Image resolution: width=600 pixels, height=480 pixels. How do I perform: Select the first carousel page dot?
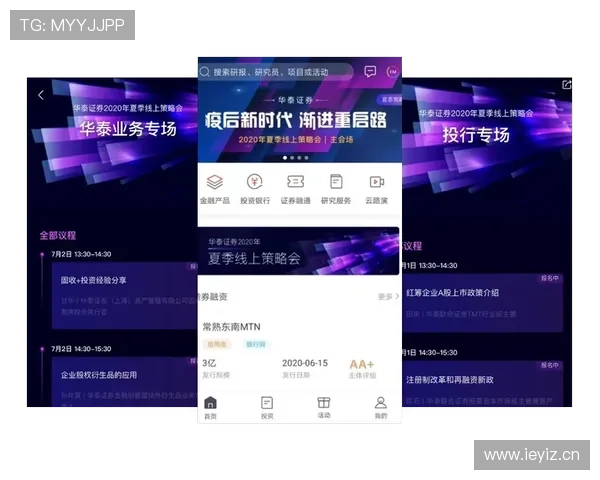coord(285,158)
